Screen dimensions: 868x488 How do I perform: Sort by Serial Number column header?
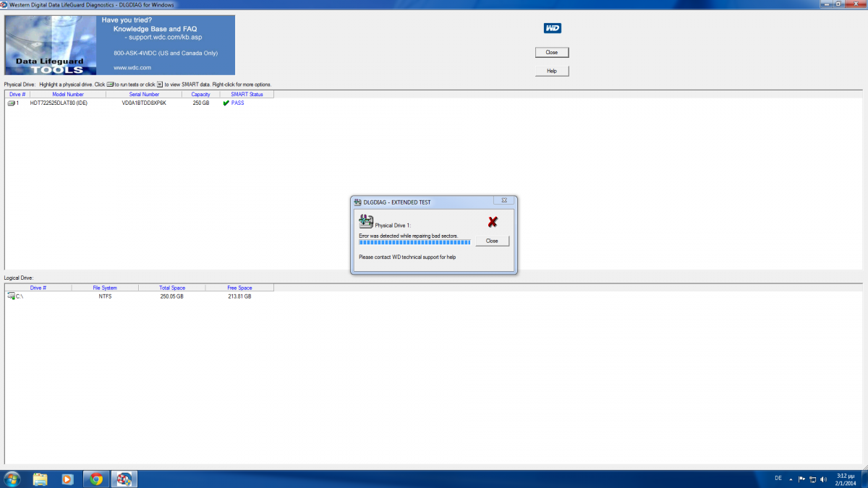(x=144, y=94)
